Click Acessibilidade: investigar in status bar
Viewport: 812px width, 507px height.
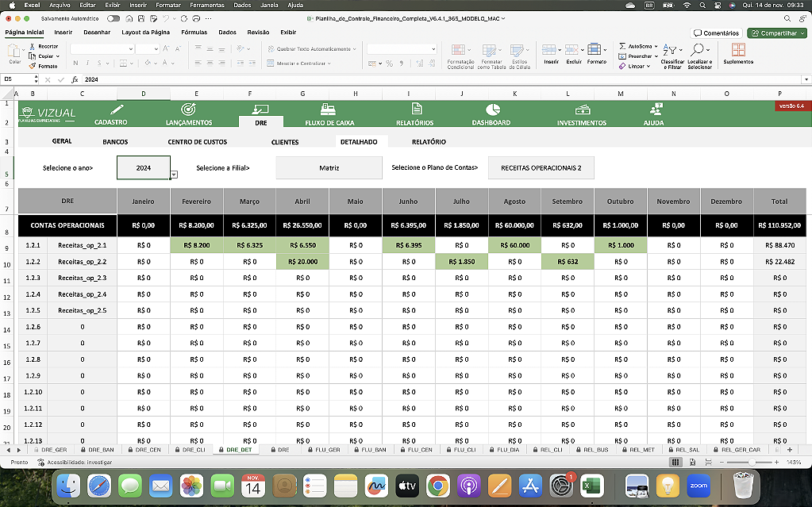75,462
